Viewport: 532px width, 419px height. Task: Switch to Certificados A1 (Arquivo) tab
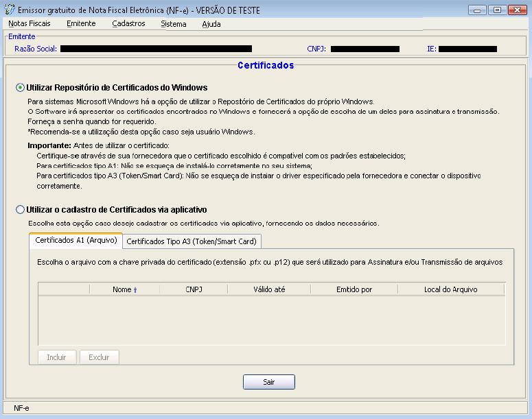click(x=76, y=241)
